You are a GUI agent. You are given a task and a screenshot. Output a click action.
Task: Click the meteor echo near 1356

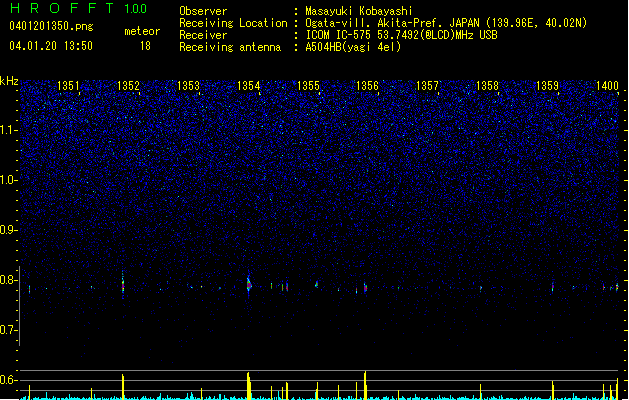(x=365, y=288)
